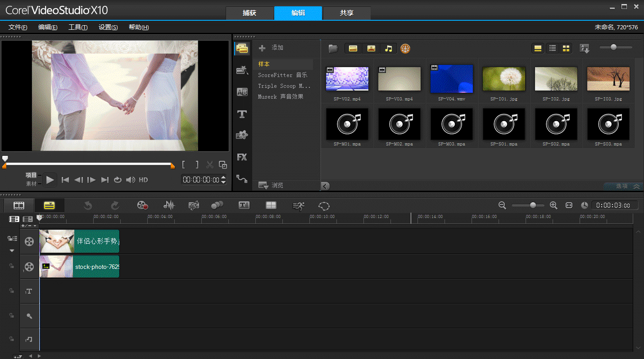This screenshot has width=644, height=359.
Task: Click the timeline zoom in magnifier
Action: tap(554, 205)
